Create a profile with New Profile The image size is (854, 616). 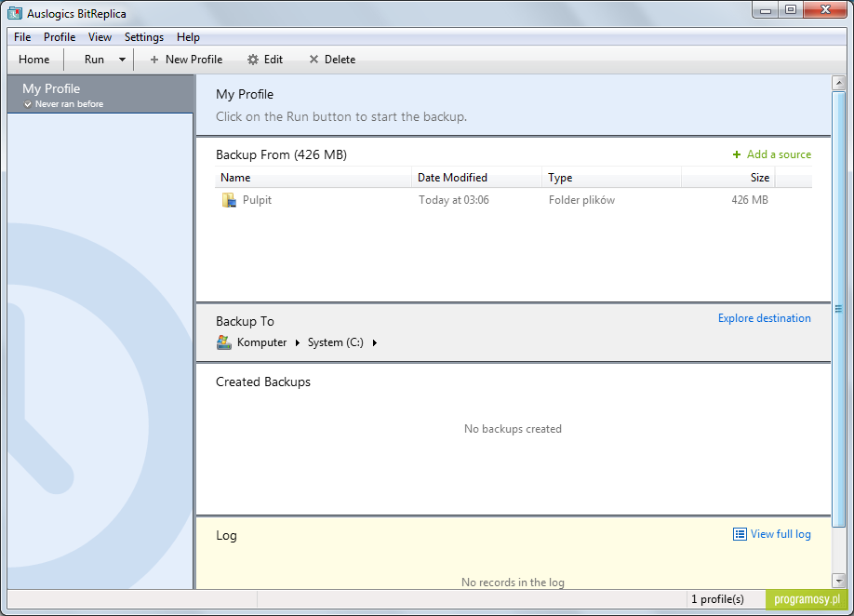[186, 60]
